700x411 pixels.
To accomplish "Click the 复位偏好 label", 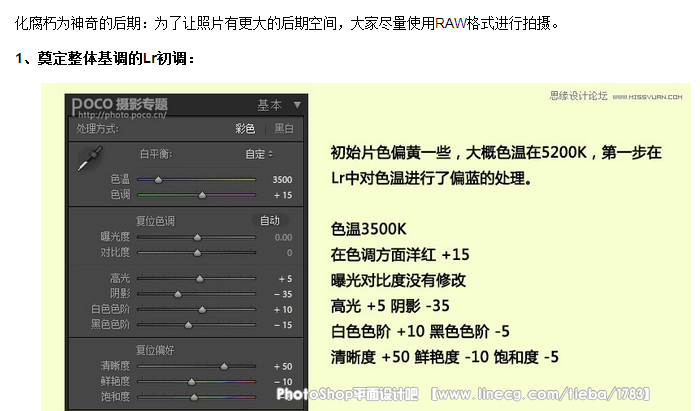I will pos(155,350).
